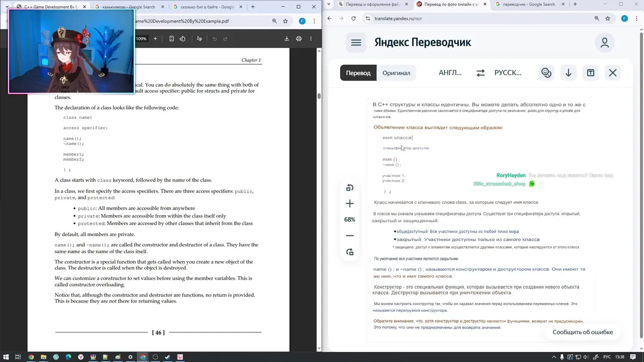
Task: Print the PDF document
Action: click(299, 39)
